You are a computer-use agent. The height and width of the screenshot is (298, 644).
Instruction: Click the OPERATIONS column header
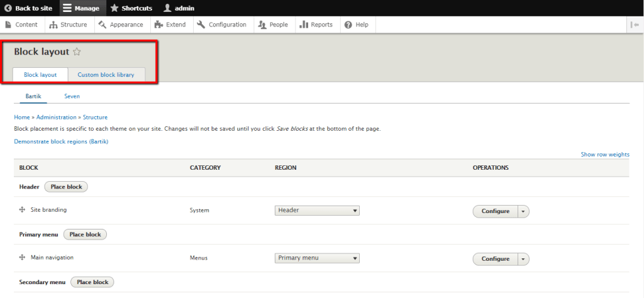click(491, 168)
